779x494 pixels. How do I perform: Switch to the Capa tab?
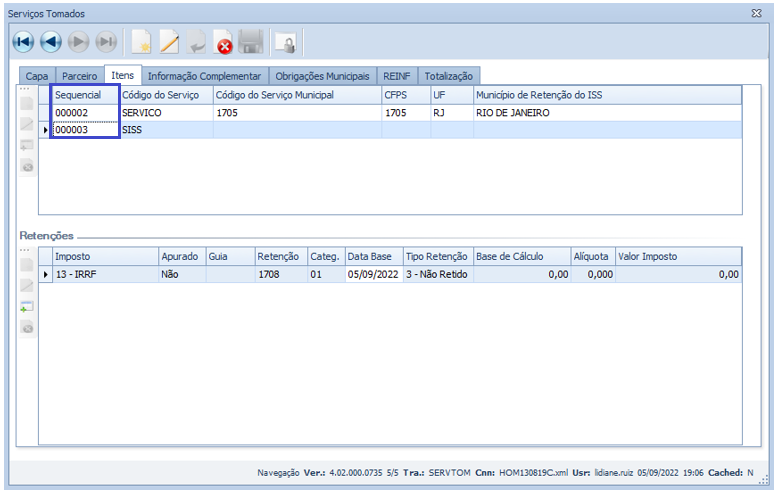[37, 76]
